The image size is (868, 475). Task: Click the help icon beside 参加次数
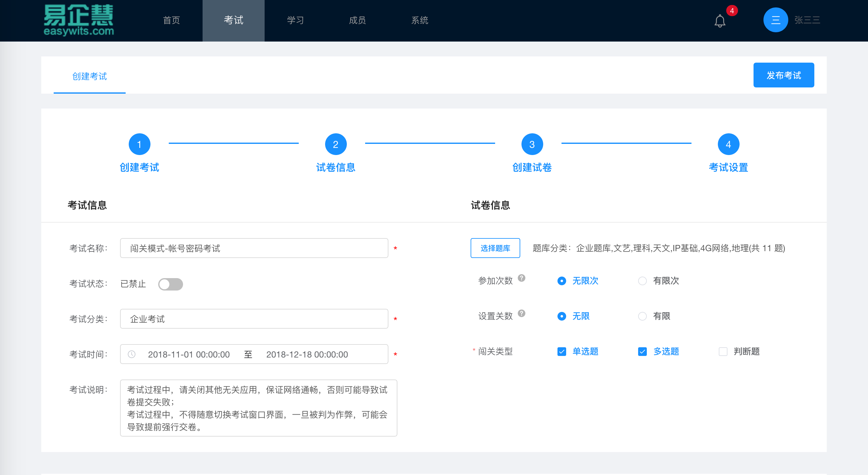click(521, 278)
